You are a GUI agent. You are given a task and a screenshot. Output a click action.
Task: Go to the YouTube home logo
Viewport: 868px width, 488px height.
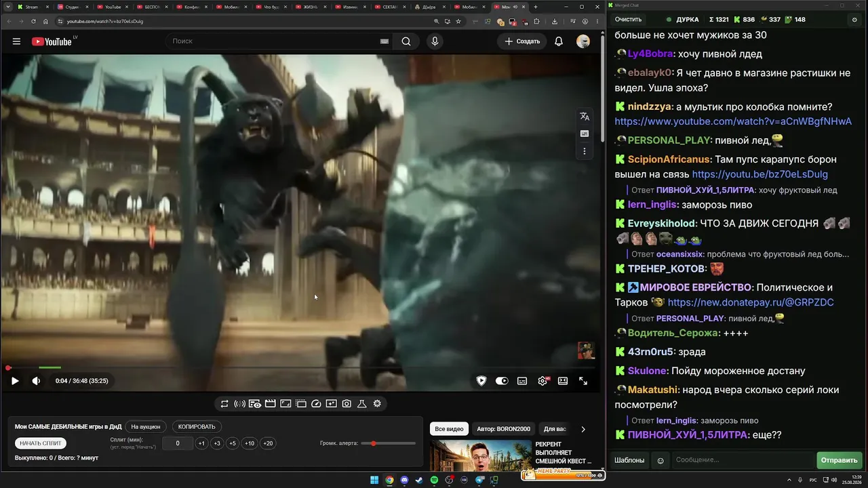[52, 41]
